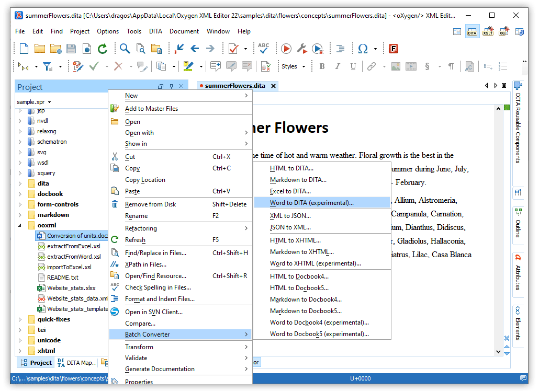This screenshot has height=392, width=539.
Task: Insert link with chain icon
Action: click(371, 66)
